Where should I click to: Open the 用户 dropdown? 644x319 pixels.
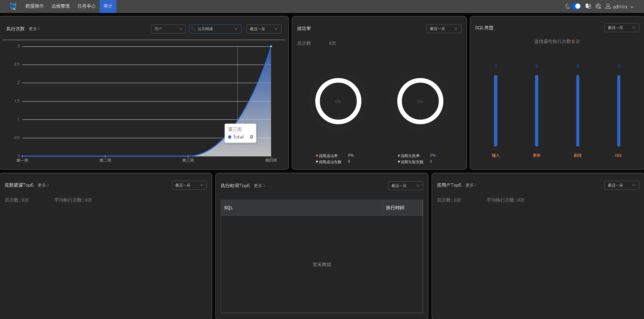click(x=168, y=29)
